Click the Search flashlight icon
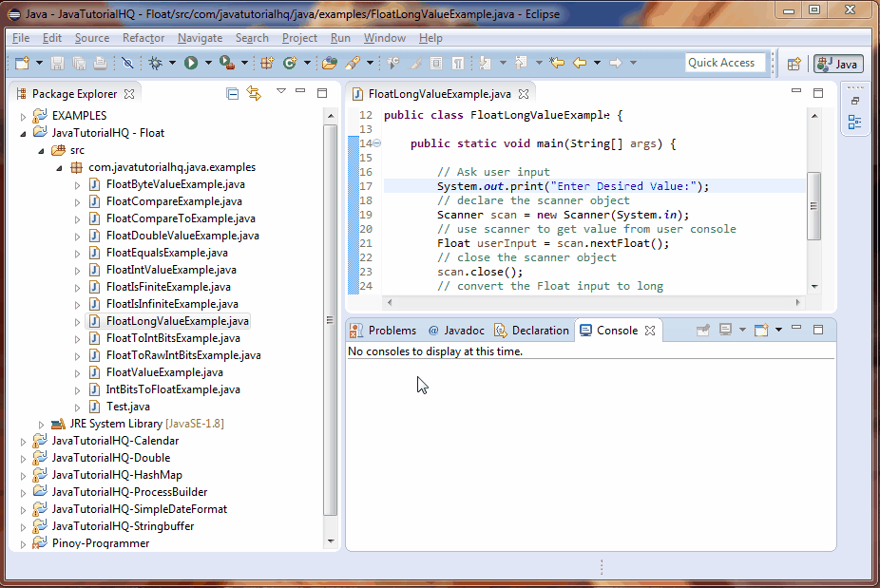 353,63
